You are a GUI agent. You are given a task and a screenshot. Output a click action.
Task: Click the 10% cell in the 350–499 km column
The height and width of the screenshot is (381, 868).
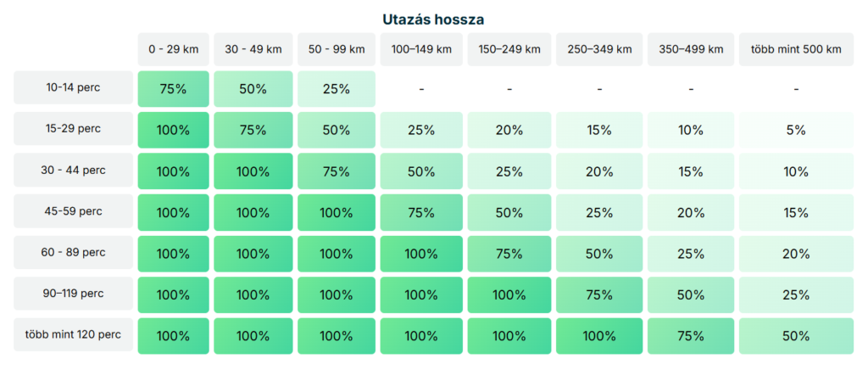click(x=691, y=130)
